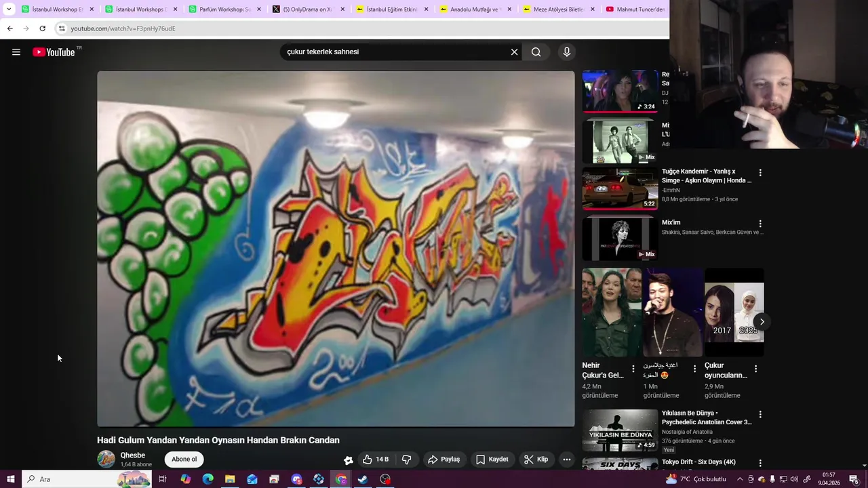Image resolution: width=868 pixels, height=488 pixels.
Task: Open the 2017 2025 Çukur short thumbnail
Action: point(734,312)
